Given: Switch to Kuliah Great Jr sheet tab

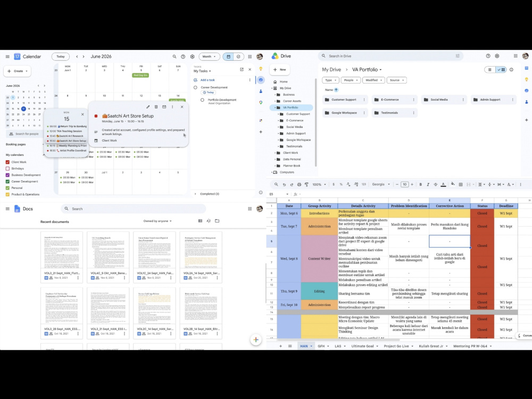Looking at the screenshot, I should tap(433, 346).
